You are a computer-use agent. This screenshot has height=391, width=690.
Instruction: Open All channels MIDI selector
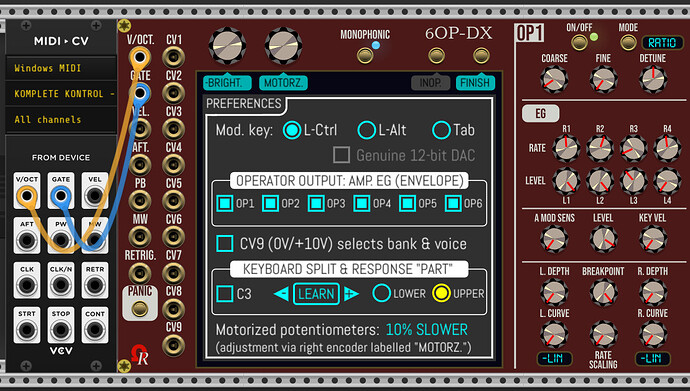point(61,119)
